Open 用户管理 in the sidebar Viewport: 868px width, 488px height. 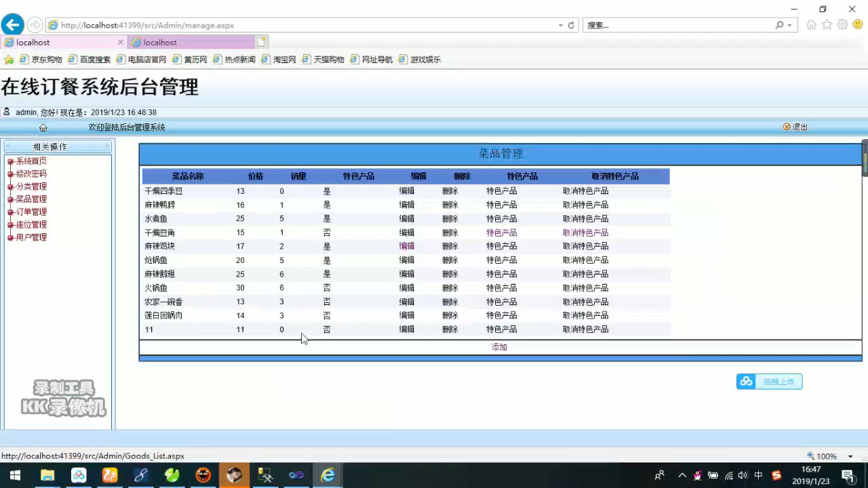pos(31,237)
